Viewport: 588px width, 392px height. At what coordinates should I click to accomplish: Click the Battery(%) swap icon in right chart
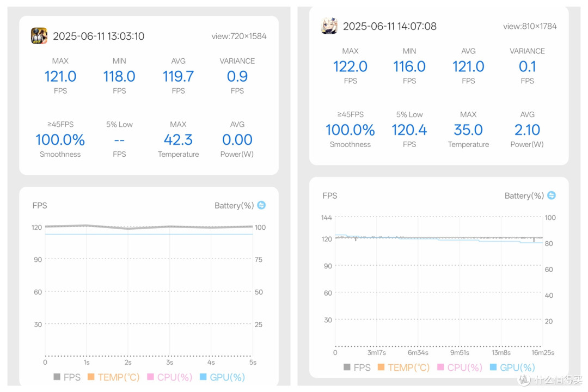coord(551,195)
